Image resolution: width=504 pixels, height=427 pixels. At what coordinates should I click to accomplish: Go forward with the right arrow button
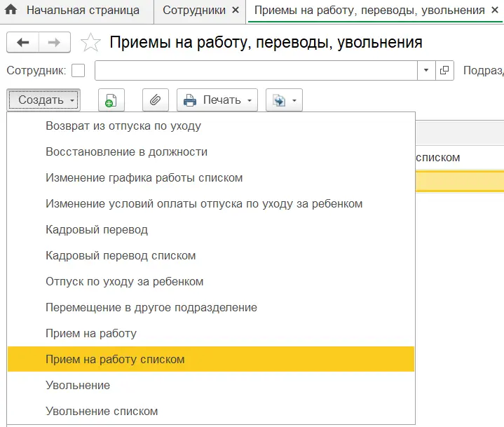point(53,43)
